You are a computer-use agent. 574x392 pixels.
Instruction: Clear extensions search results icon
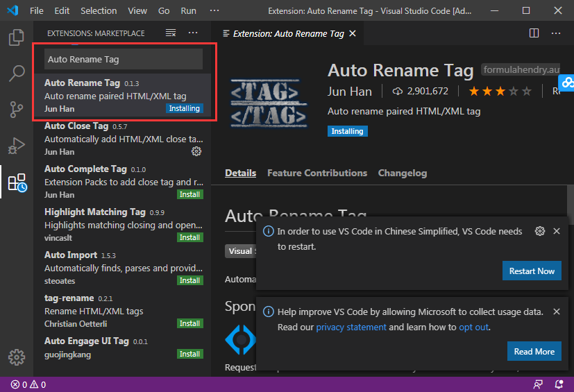click(171, 33)
